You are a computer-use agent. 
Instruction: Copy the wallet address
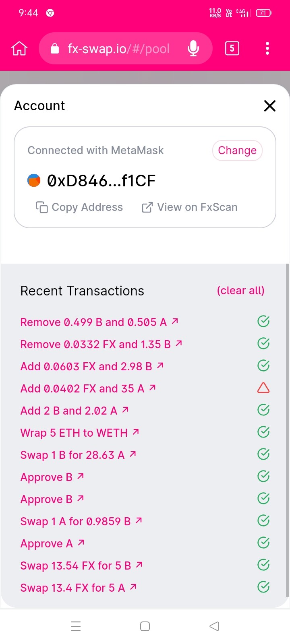pos(79,207)
